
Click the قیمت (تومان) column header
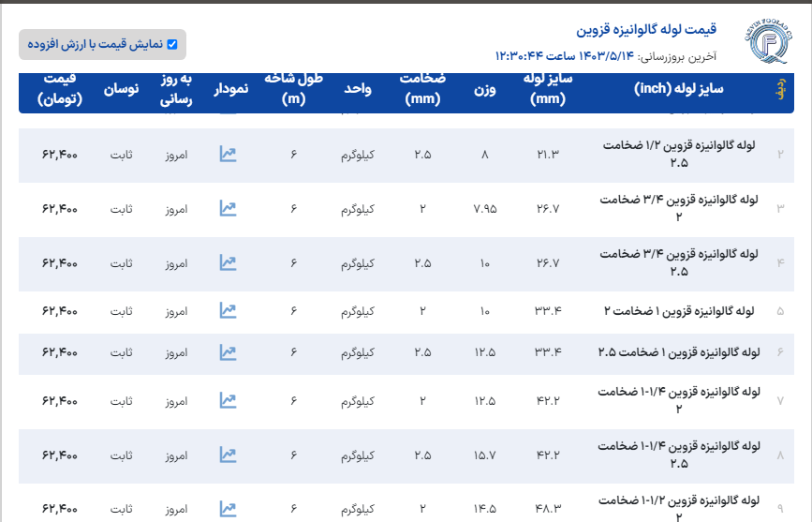(x=61, y=89)
